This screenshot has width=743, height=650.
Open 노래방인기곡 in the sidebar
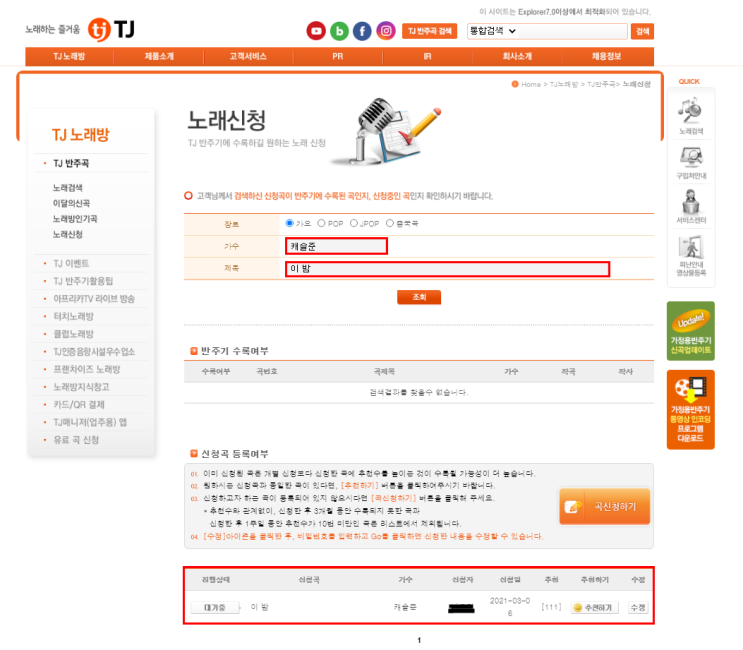(x=75, y=219)
